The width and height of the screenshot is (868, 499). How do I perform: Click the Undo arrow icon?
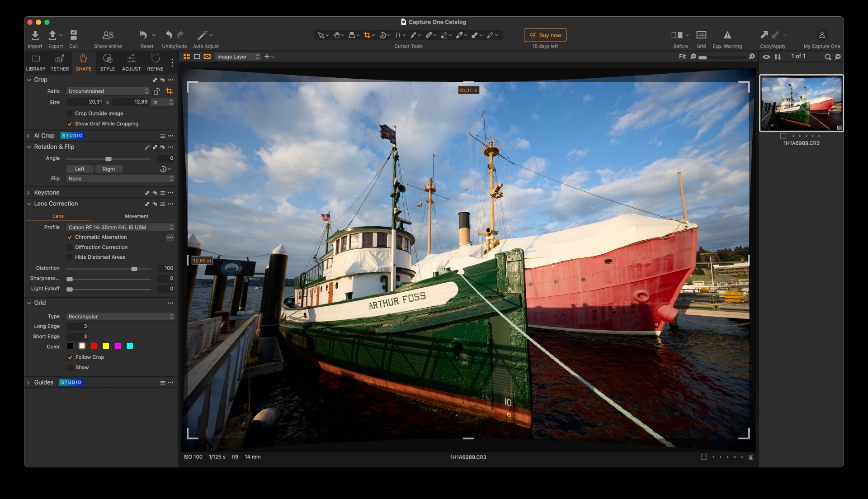click(169, 35)
